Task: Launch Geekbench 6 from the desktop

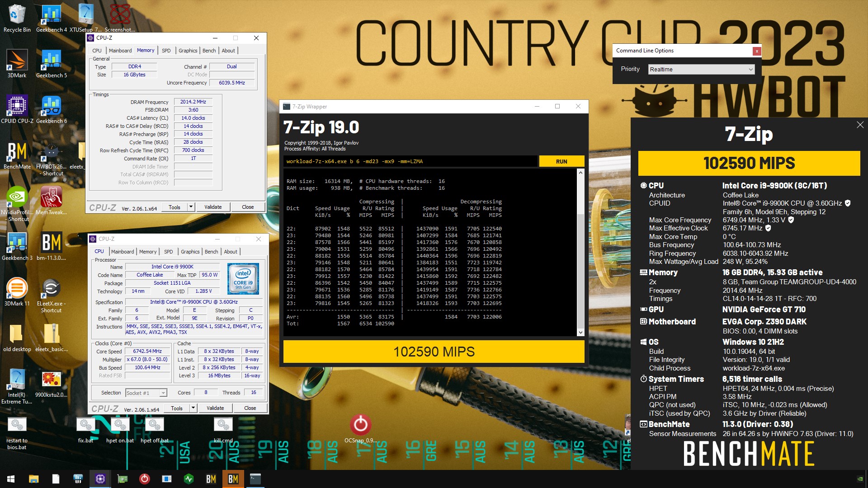Action: tap(52, 109)
